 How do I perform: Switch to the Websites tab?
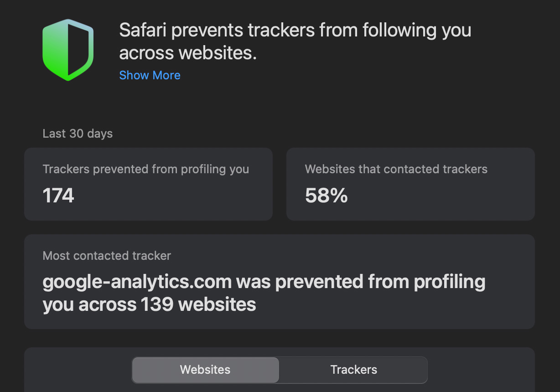pyautogui.click(x=205, y=370)
